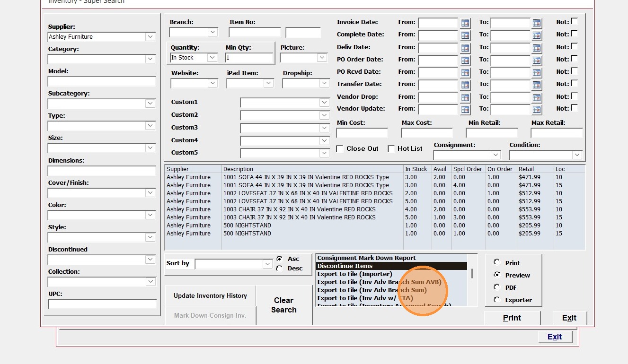Open Vendor Update To calendar picker
The height and width of the screenshot is (364, 628).
click(x=536, y=109)
